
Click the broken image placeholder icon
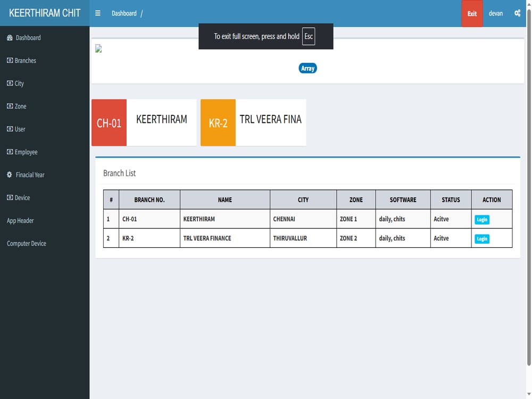coord(98,48)
